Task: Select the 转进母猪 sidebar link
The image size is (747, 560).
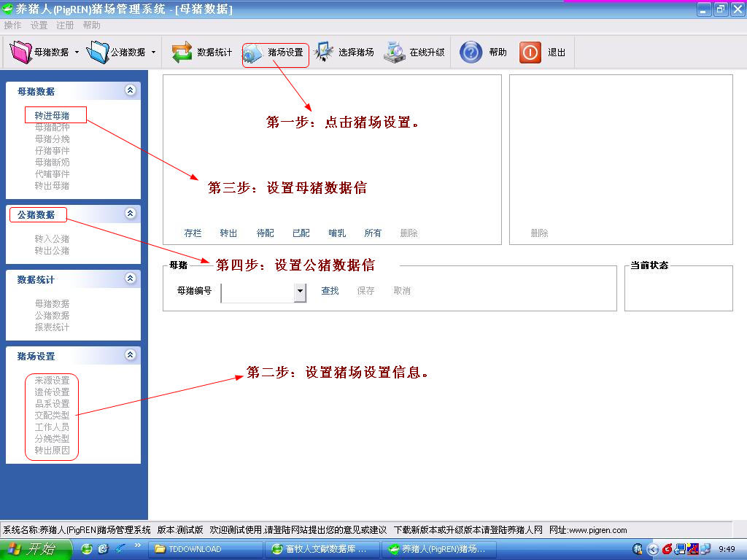Action: pos(52,115)
